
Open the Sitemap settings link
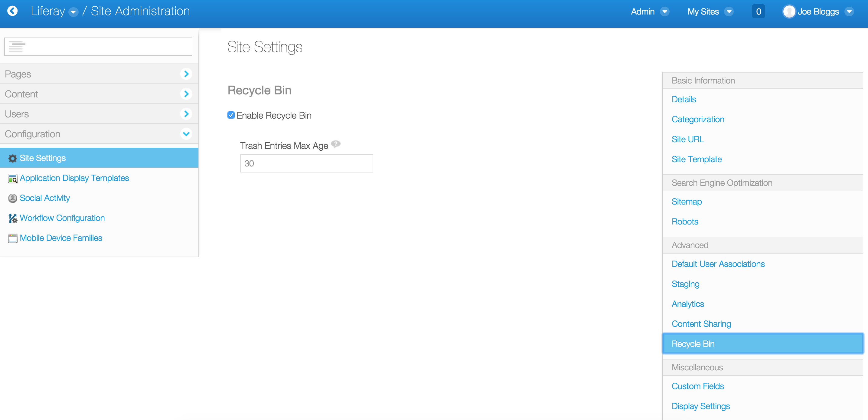pos(686,202)
